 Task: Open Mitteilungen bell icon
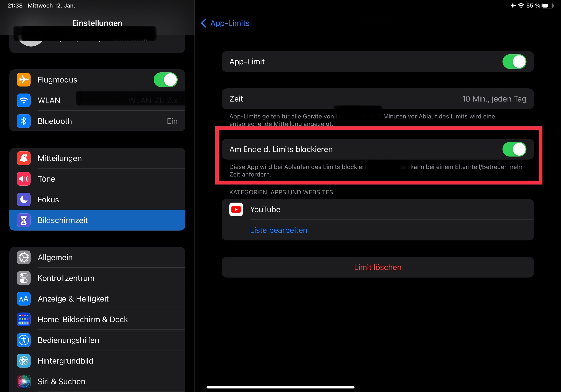pyautogui.click(x=24, y=158)
